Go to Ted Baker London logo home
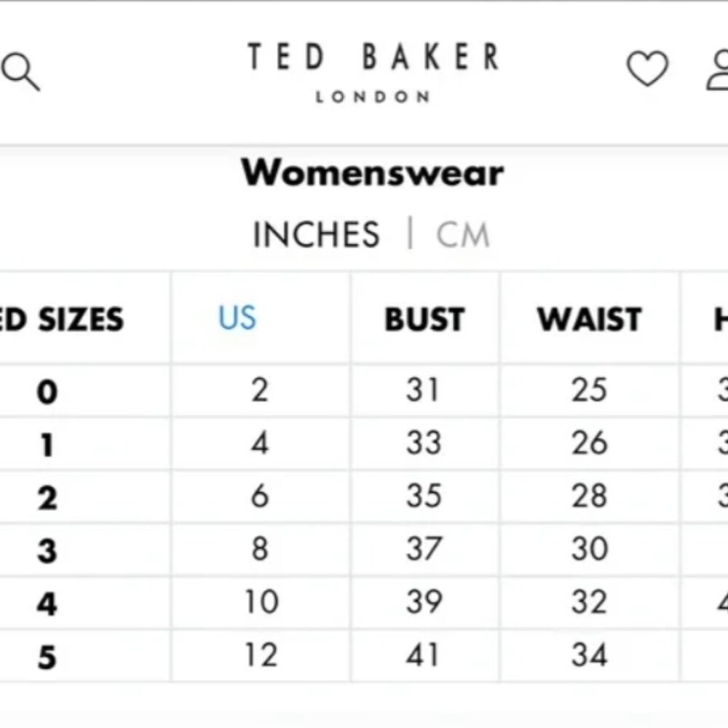 tap(373, 72)
